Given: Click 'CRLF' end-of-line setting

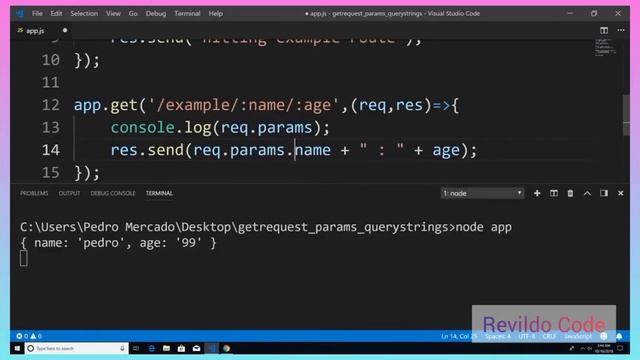Looking at the screenshot, I should tap(549, 336).
